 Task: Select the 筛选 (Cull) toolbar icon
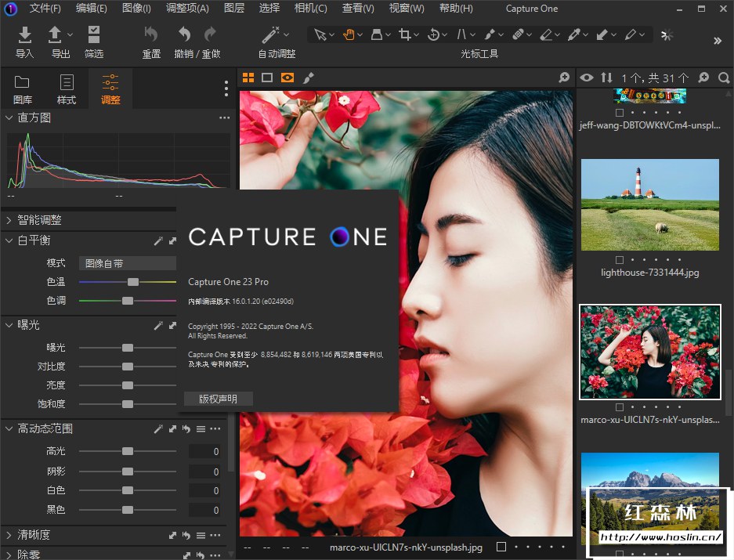tap(94, 34)
